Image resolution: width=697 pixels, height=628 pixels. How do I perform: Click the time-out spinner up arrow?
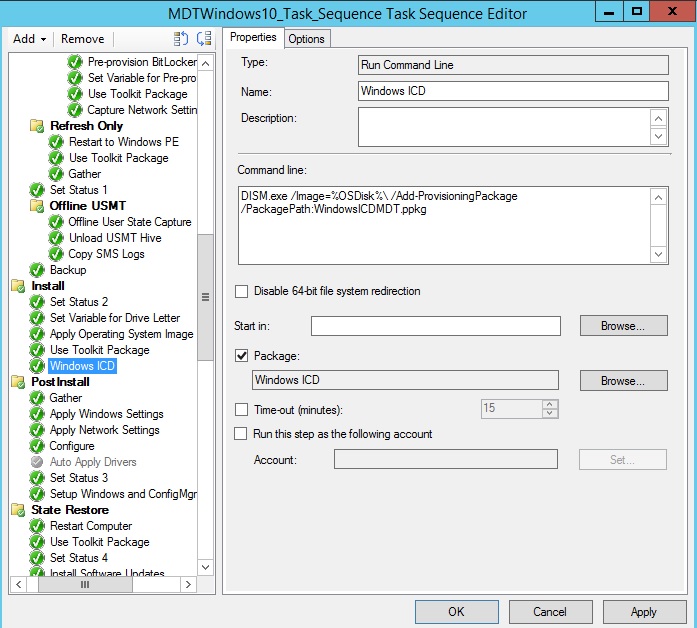[549, 404]
